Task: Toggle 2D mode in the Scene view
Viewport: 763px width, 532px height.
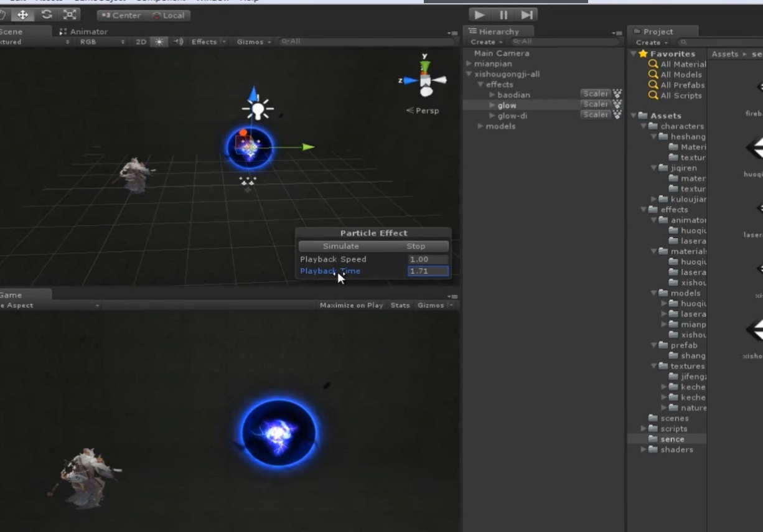Action: [141, 42]
